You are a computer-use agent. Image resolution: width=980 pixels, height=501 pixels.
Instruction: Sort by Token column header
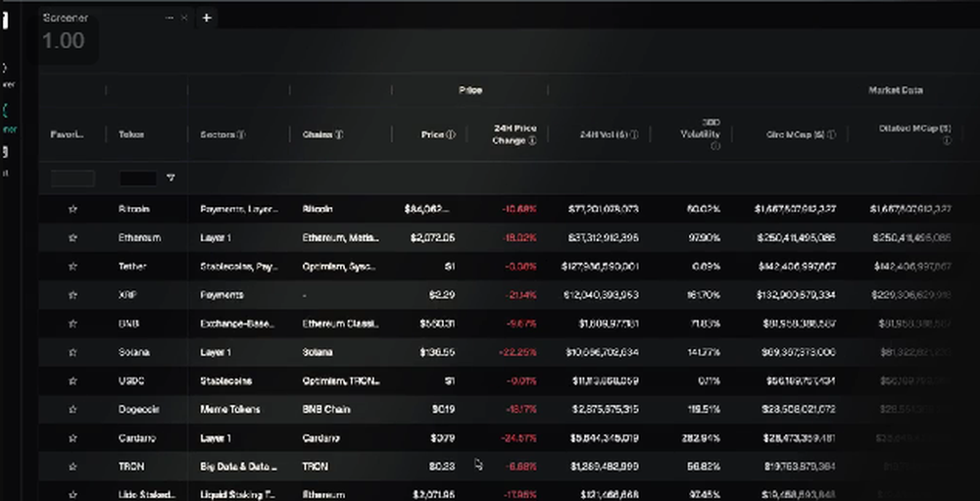coord(131,134)
